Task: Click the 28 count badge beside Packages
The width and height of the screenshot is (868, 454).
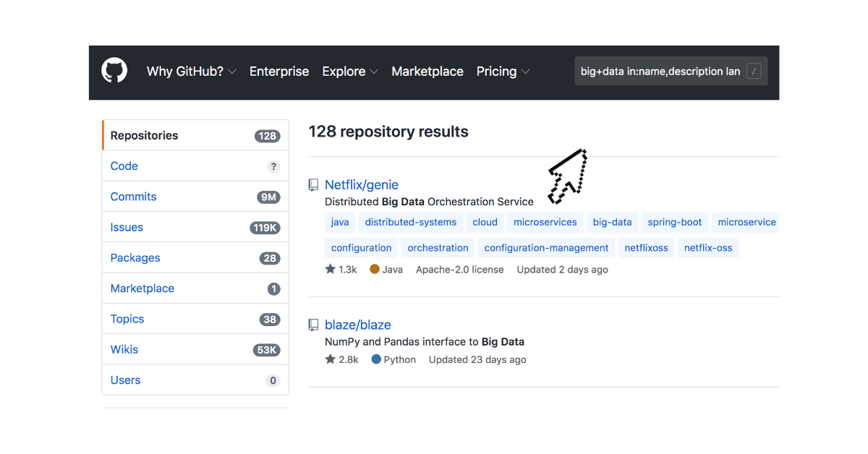Action: click(270, 258)
